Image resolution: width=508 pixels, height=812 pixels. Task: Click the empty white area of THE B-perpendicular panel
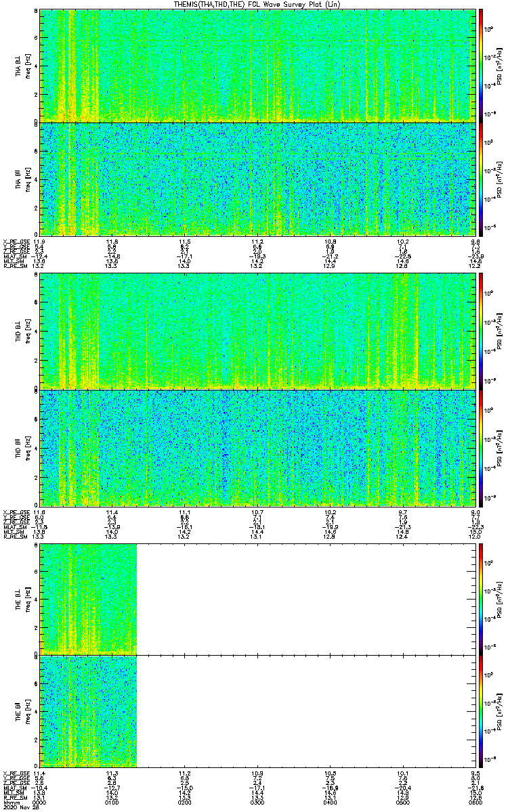pos(306,599)
